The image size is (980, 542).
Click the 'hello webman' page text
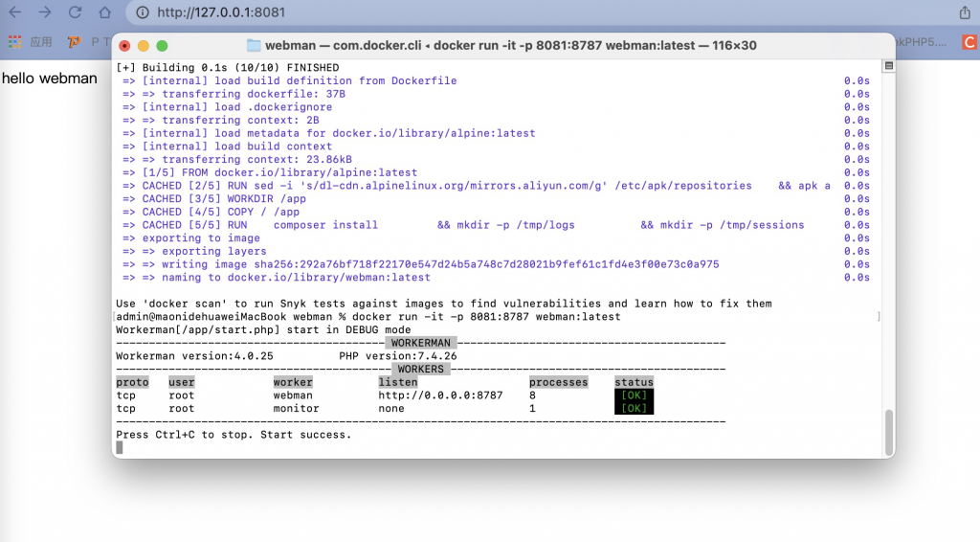[x=50, y=79]
